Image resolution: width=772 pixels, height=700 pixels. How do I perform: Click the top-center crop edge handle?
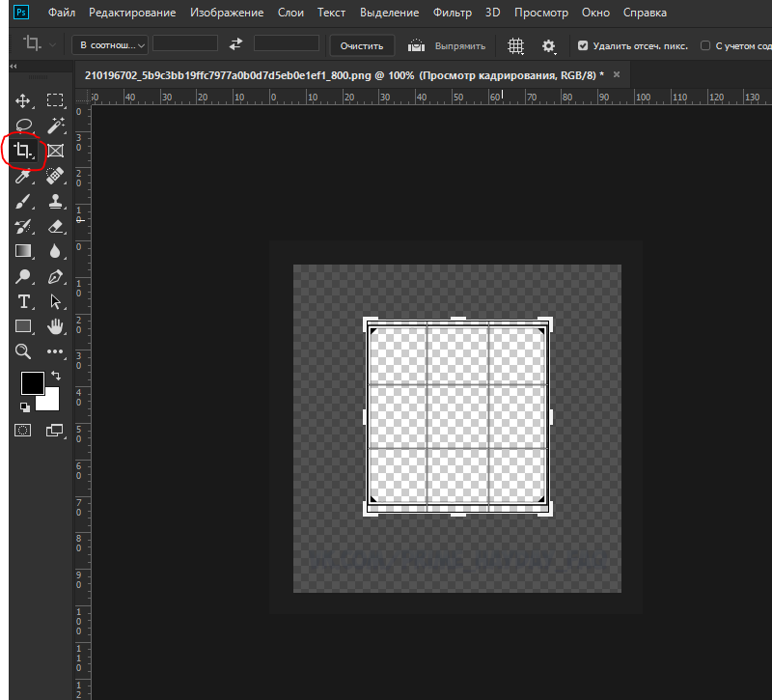(x=457, y=320)
